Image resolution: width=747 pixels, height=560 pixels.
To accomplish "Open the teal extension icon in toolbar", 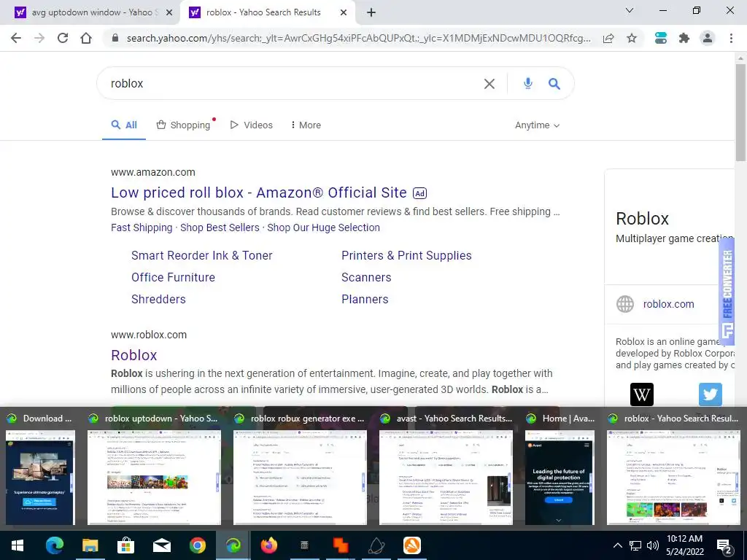I will [661, 38].
